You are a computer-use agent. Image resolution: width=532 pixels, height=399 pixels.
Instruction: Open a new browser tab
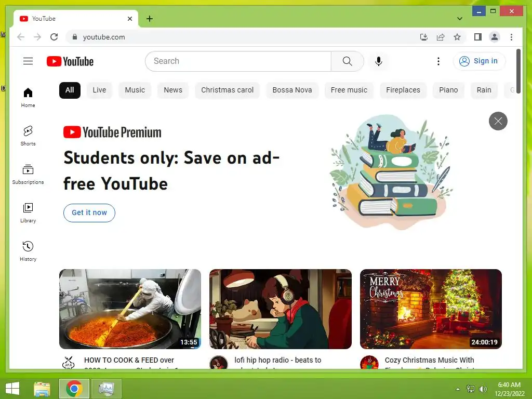(x=150, y=19)
